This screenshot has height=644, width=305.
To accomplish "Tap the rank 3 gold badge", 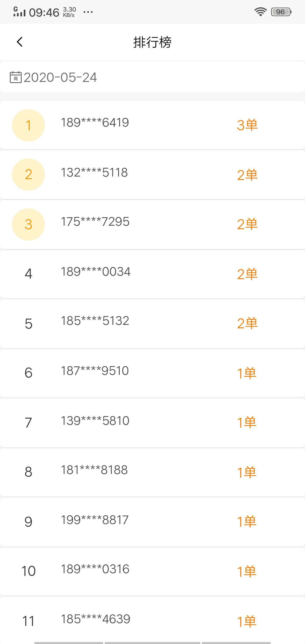I will 28,225.
